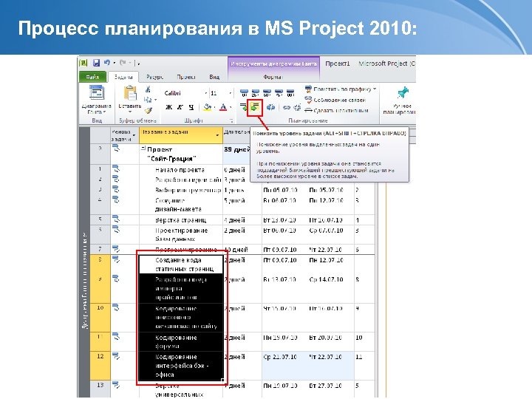Click the Paste (Вставить) clipboard icon
532x399 pixels.
(130, 94)
